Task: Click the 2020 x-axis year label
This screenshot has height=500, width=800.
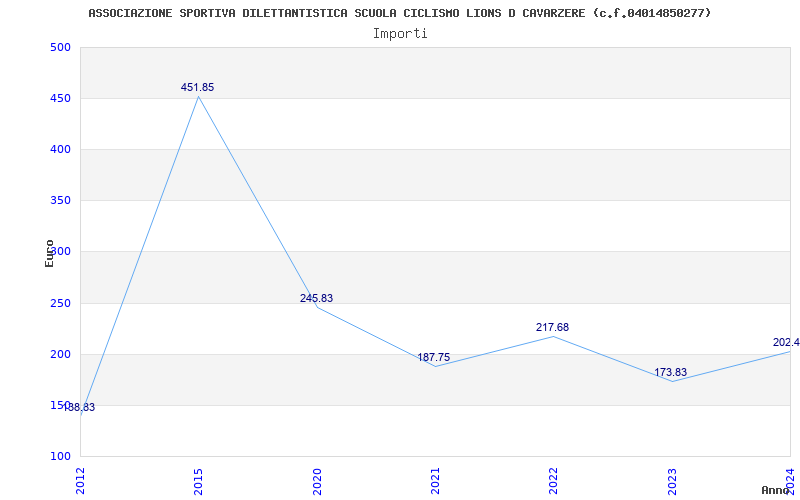Action: coord(317,481)
